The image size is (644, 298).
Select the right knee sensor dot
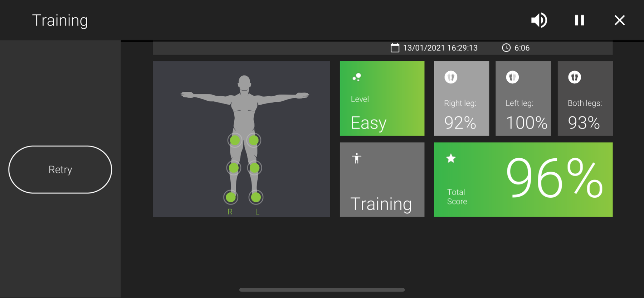click(x=234, y=168)
